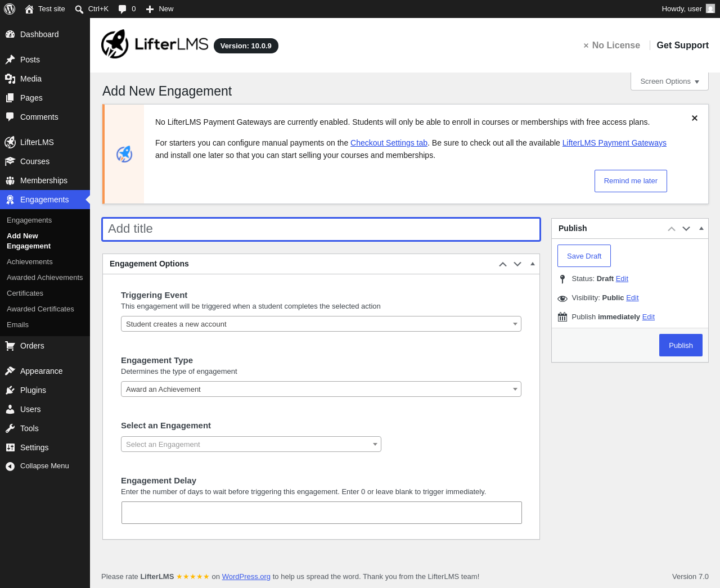The image size is (720, 588).
Task: Click the Ctrl+K search magnifier icon
Action: (x=79, y=9)
